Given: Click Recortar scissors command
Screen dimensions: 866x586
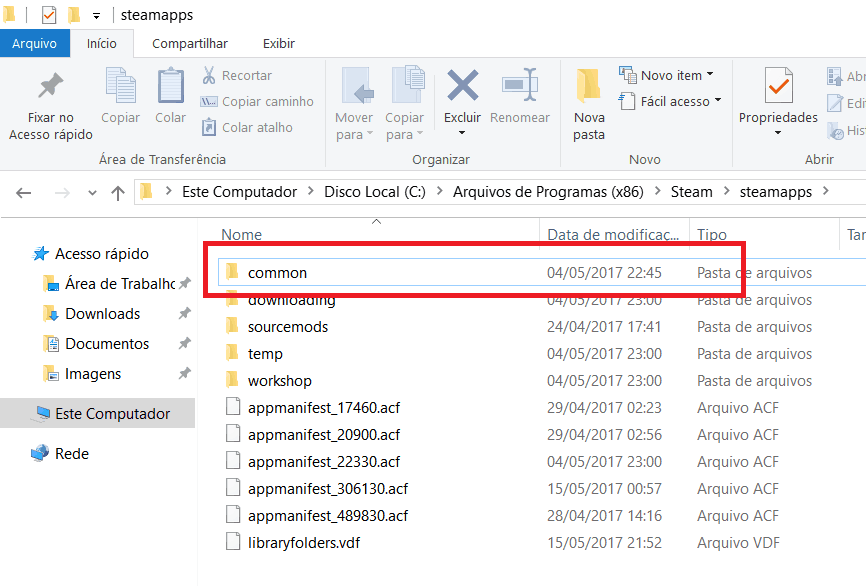Looking at the screenshot, I should [237, 75].
